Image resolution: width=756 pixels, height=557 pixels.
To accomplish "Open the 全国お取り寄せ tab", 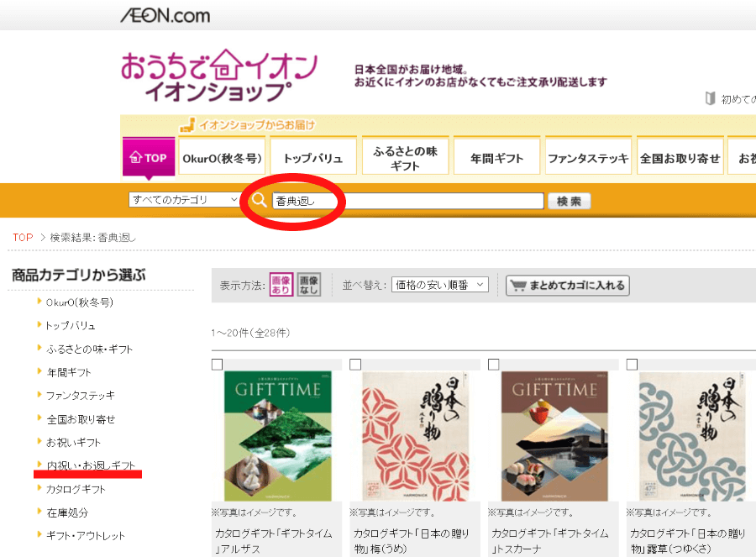I will click(680, 157).
